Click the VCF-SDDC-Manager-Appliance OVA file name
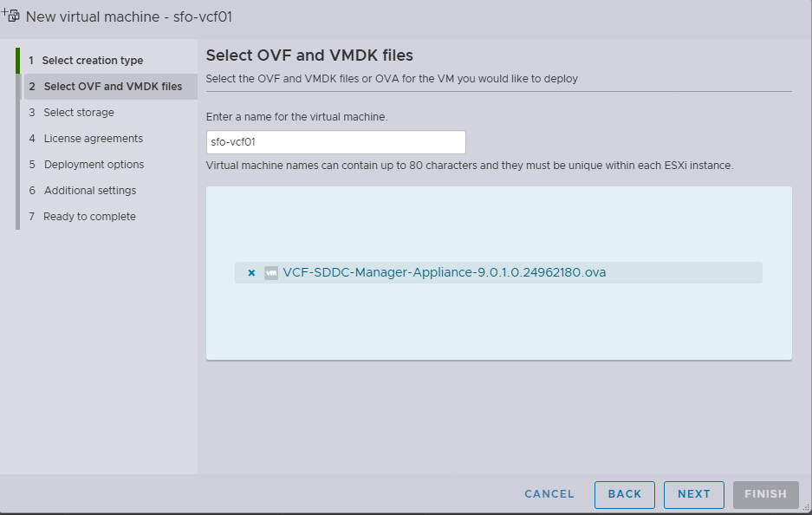This screenshot has width=812, height=515. pyautogui.click(x=444, y=272)
